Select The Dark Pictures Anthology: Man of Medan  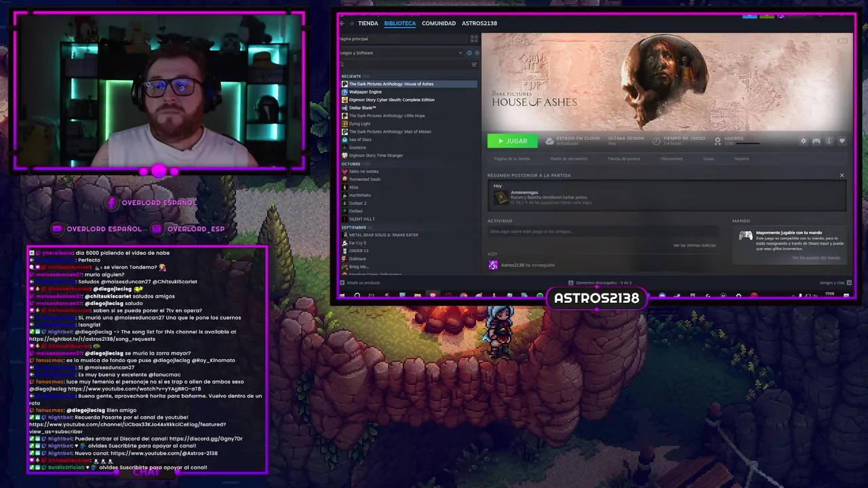[x=409, y=131]
